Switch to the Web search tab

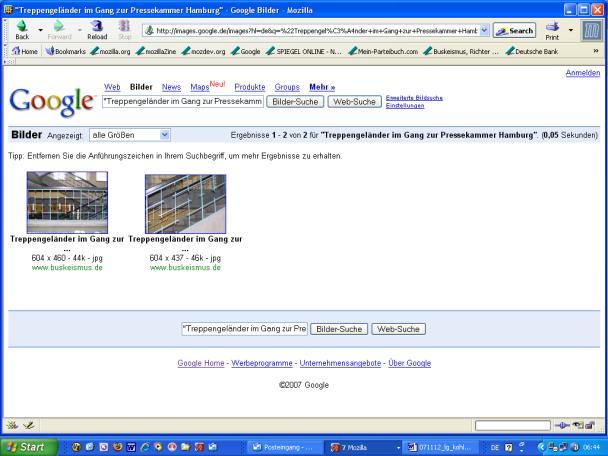112,87
